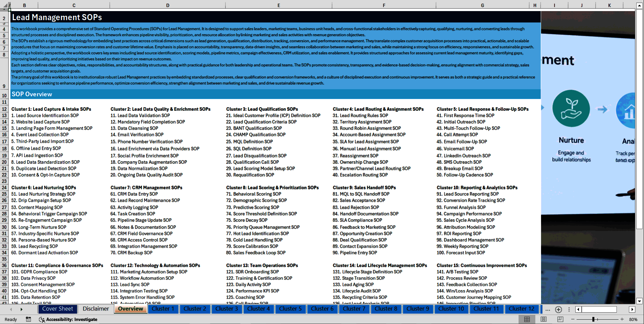Select column F header

pyautogui.click(x=384, y=5)
